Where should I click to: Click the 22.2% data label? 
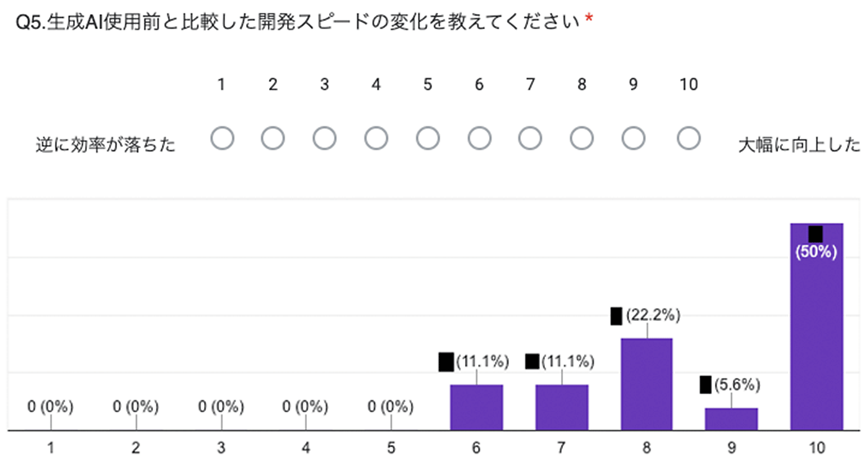(x=653, y=315)
